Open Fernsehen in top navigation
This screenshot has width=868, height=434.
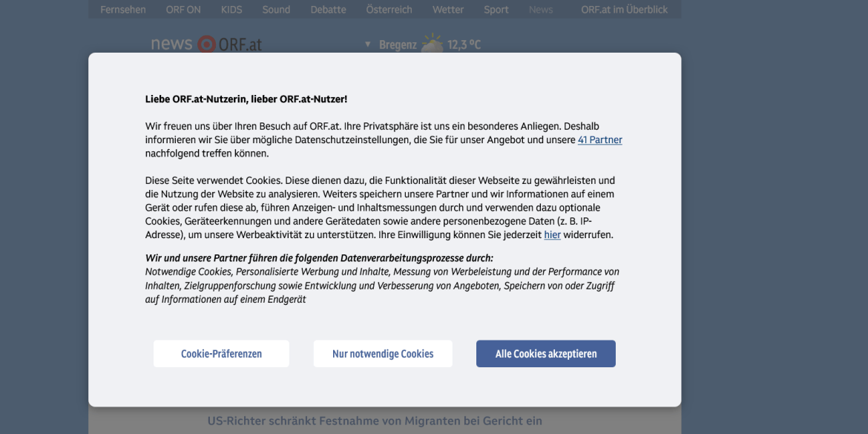(x=123, y=10)
